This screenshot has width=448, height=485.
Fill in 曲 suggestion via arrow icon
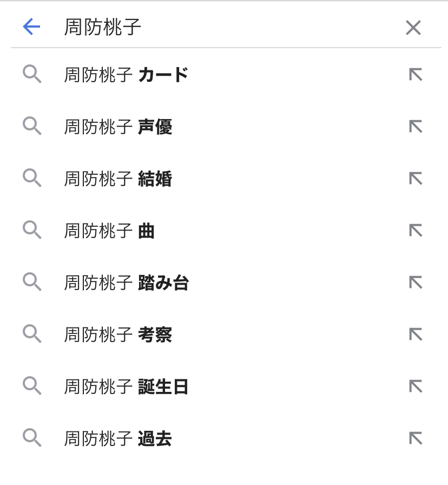click(x=415, y=231)
